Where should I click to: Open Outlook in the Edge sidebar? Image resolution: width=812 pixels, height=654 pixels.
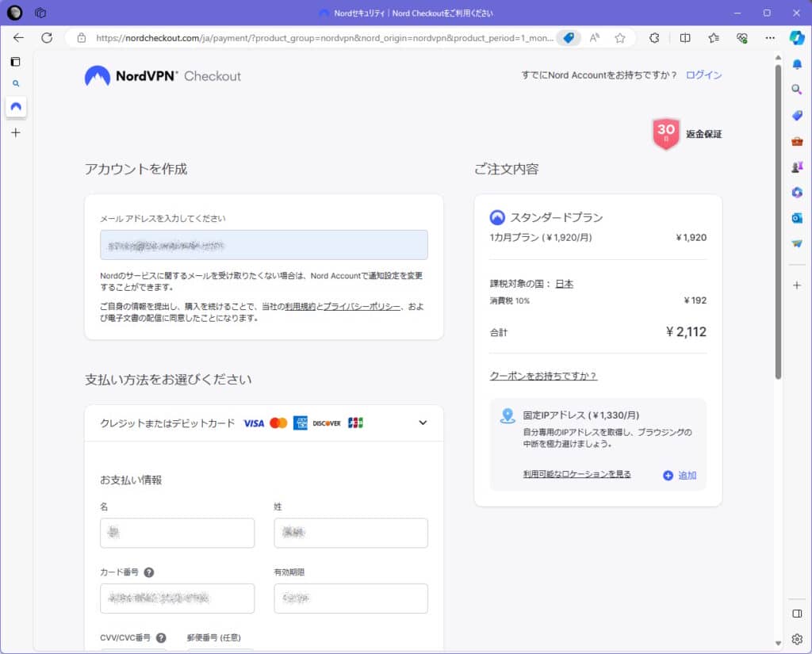click(797, 218)
